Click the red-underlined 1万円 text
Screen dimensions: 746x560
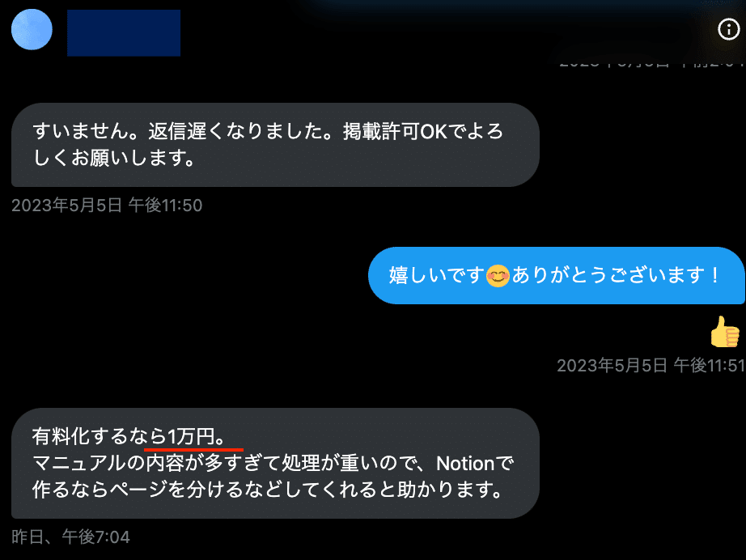pyautogui.click(x=191, y=436)
